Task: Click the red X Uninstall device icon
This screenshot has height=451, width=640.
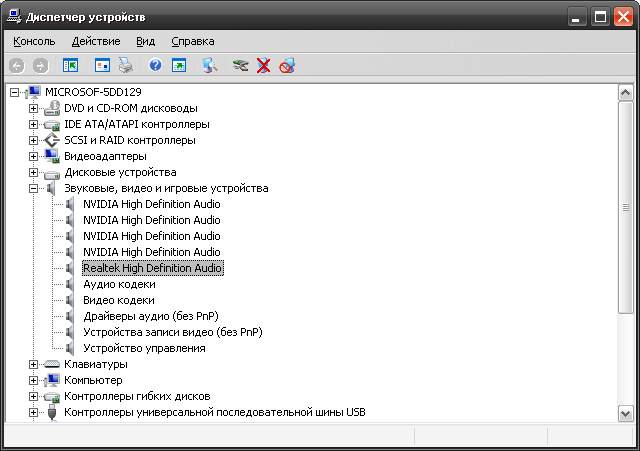Action: tap(263, 65)
